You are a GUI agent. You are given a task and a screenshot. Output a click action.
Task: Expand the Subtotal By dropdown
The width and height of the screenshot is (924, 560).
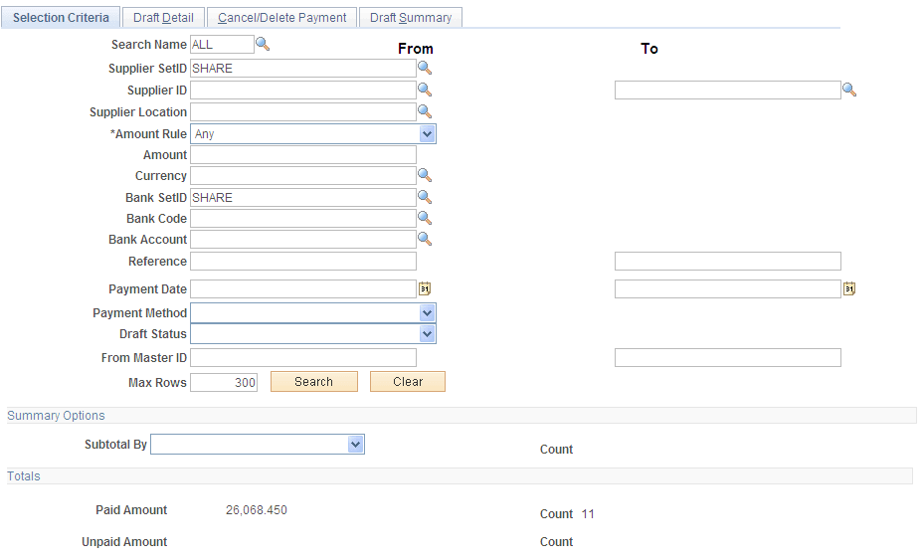point(355,445)
